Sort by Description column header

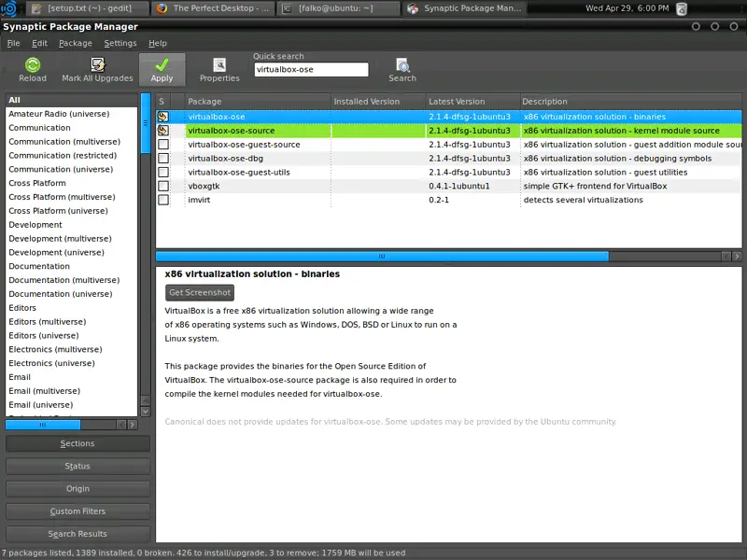[631, 102]
